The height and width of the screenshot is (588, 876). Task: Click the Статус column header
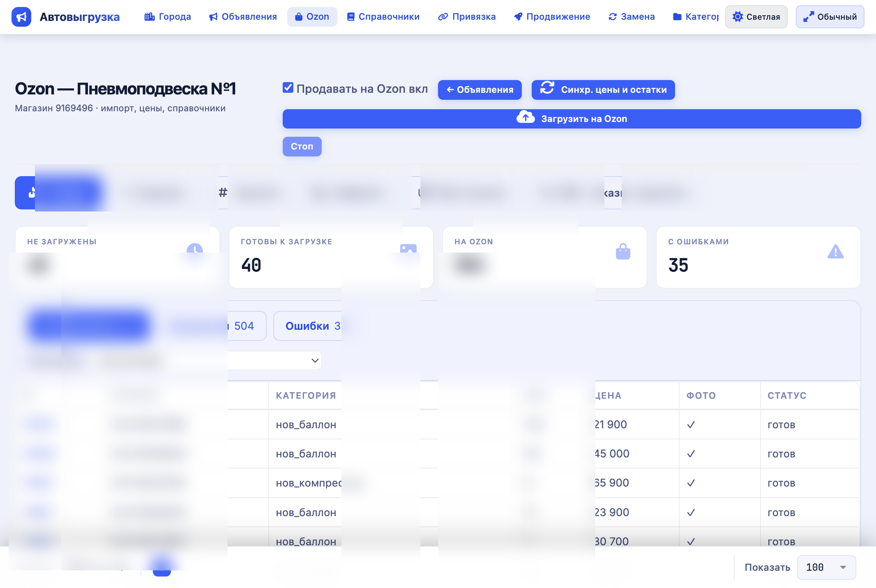pos(787,395)
